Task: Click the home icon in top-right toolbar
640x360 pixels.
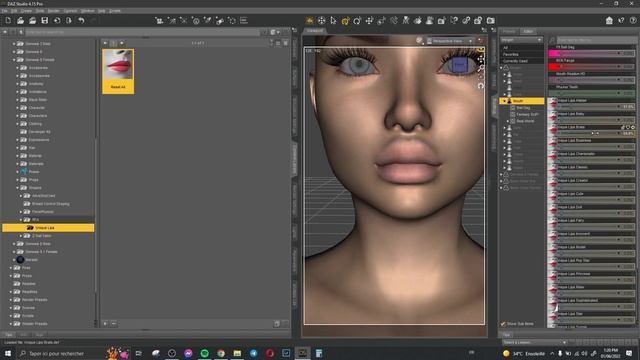Action: point(609,20)
